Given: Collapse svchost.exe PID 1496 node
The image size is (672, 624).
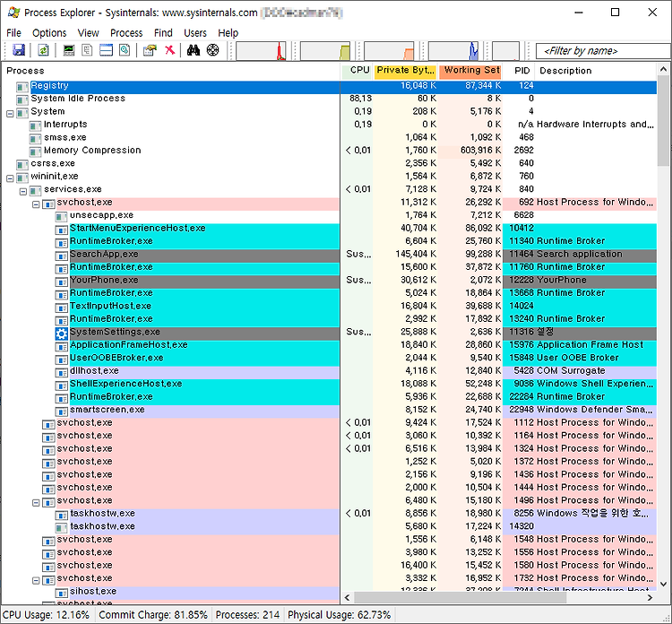Looking at the screenshot, I should [36, 503].
